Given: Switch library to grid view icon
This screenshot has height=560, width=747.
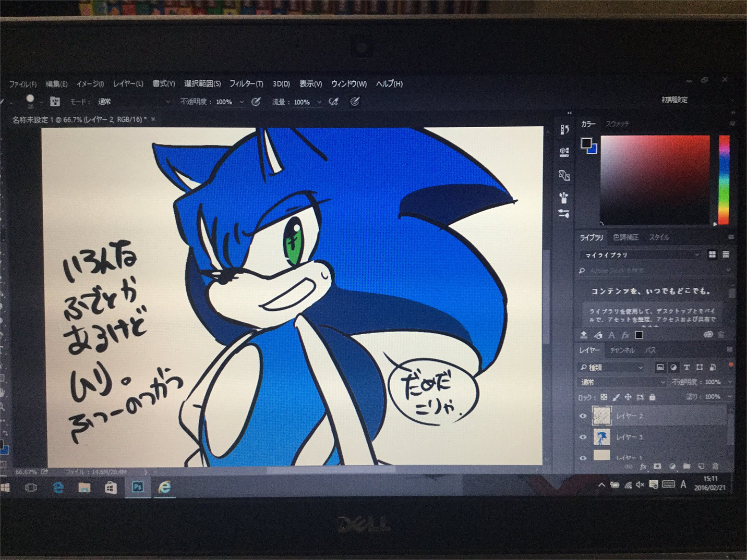Looking at the screenshot, I should point(712,254).
